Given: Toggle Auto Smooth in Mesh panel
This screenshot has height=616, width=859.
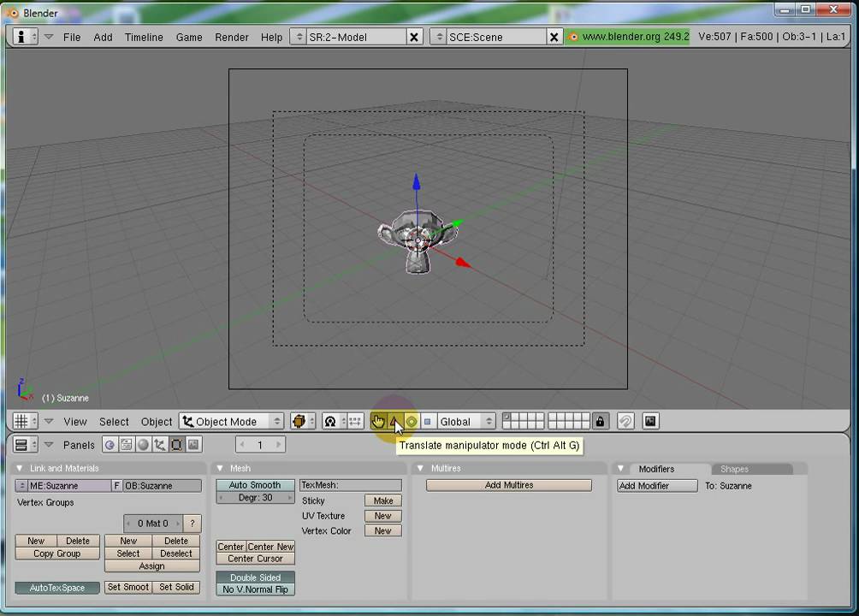Looking at the screenshot, I should point(255,485).
